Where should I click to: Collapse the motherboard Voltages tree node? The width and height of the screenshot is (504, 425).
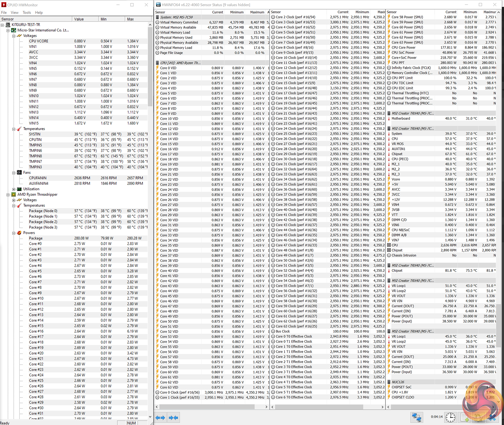(14, 36)
